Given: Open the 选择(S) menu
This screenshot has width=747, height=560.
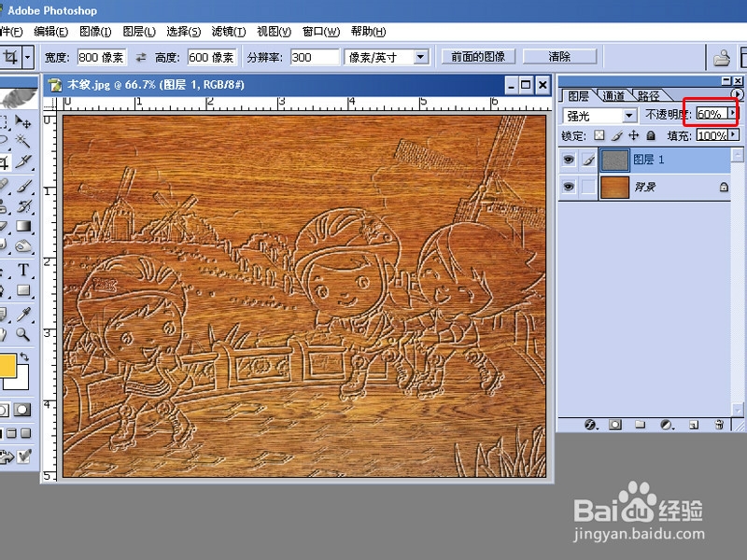Looking at the screenshot, I should point(183,32).
